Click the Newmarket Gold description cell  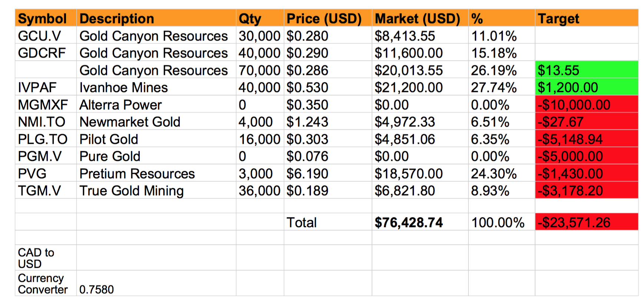tap(156, 121)
